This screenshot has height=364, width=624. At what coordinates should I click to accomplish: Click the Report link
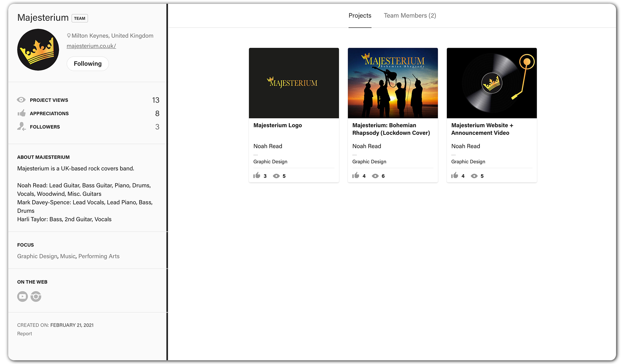pos(24,333)
